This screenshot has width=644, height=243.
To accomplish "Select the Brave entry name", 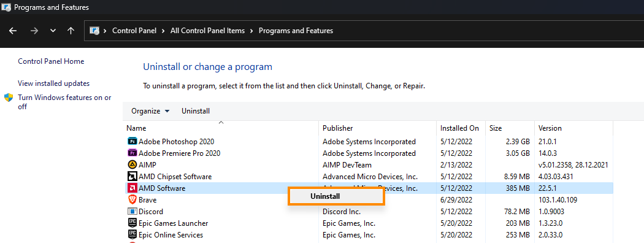I will pos(147,200).
